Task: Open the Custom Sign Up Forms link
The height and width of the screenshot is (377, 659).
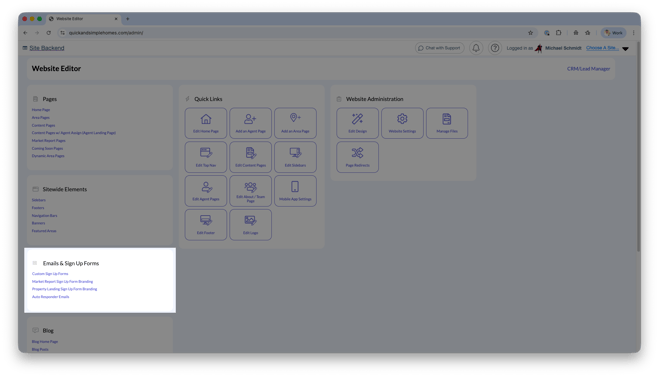Action: point(50,274)
